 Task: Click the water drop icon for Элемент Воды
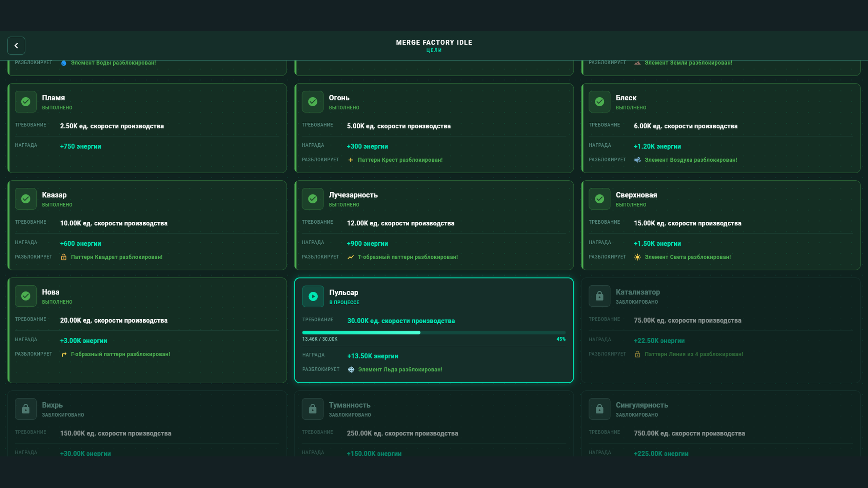click(x=64, y=62)
